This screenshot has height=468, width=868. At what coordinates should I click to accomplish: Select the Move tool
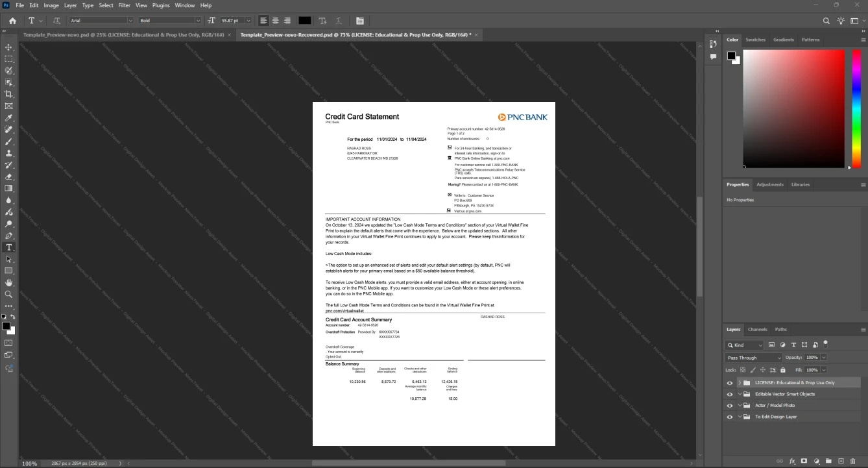[9, 47]
